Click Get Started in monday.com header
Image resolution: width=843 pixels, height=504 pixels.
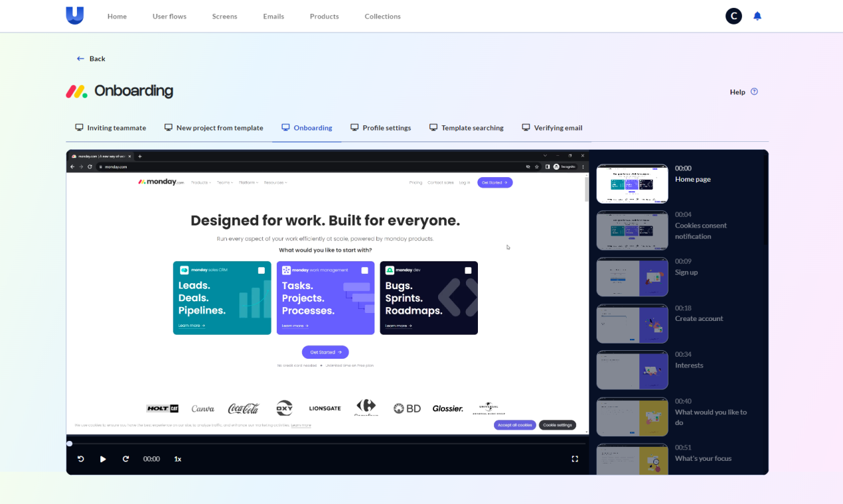pyautogui.click(x=495, y=182)
